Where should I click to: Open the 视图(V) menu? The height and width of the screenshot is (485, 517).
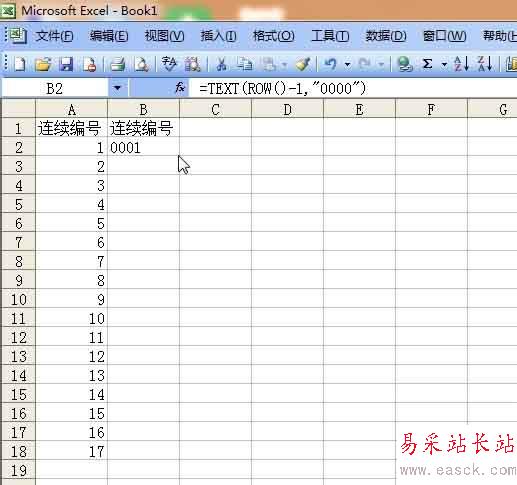pos(164,36)
